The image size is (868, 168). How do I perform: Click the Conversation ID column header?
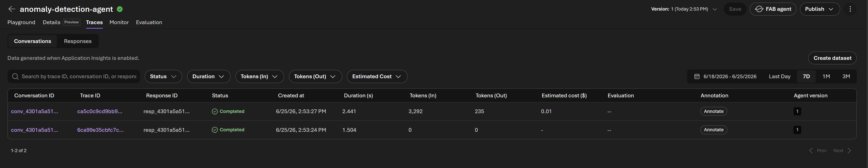pyautogui.click(x=34, y=96)
